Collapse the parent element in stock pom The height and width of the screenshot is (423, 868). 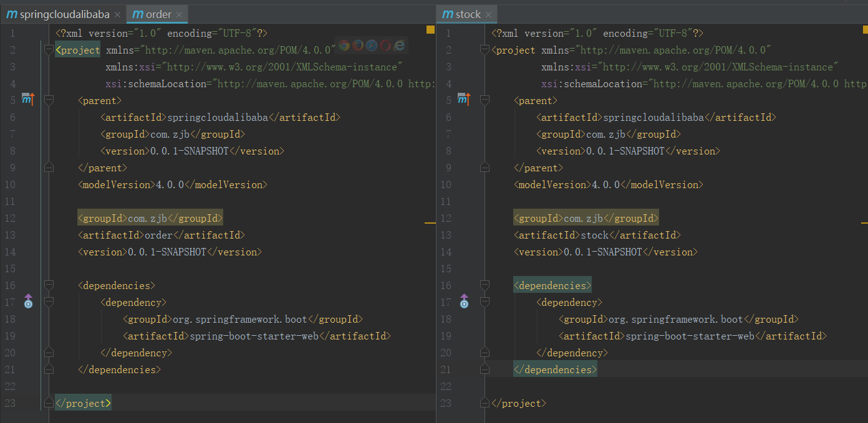(x=485, y=100)
